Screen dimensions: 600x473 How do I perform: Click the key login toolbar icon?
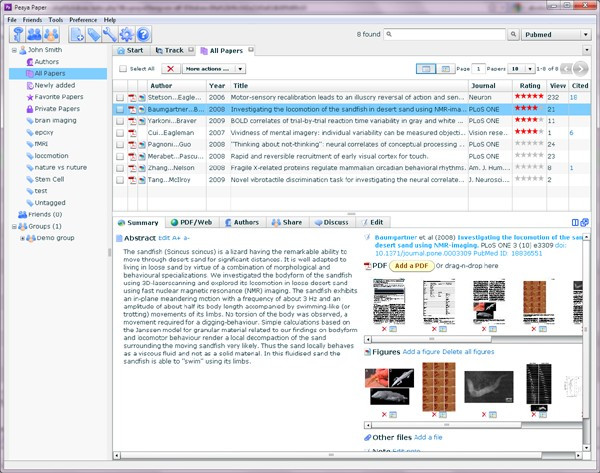pyautogui.click(x=18, y=34)
